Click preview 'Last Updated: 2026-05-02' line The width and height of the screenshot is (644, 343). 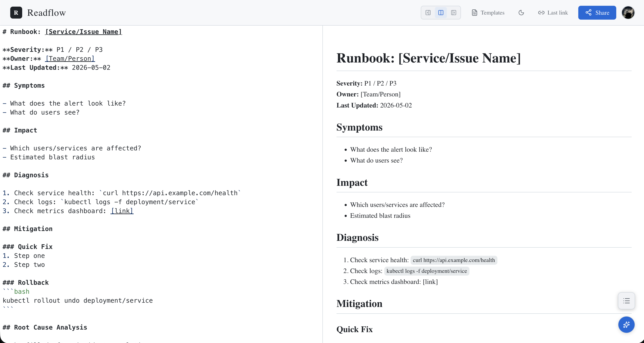click(374, 105)
